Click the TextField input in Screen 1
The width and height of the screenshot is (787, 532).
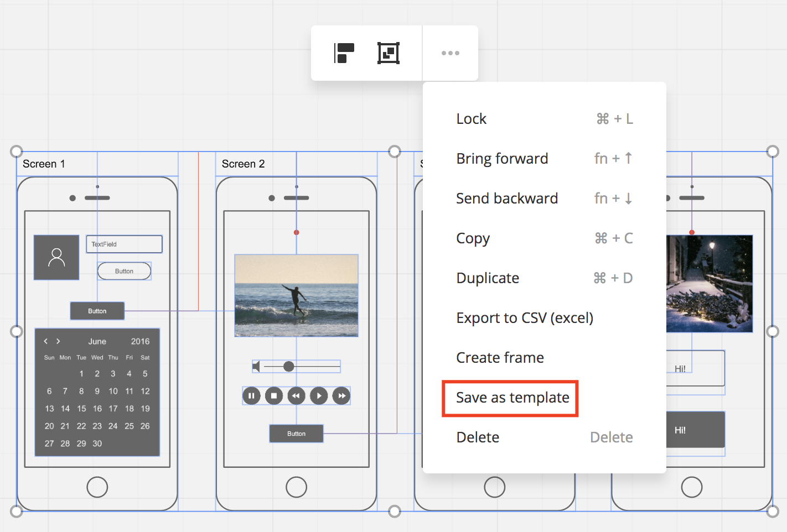[124, 244]
